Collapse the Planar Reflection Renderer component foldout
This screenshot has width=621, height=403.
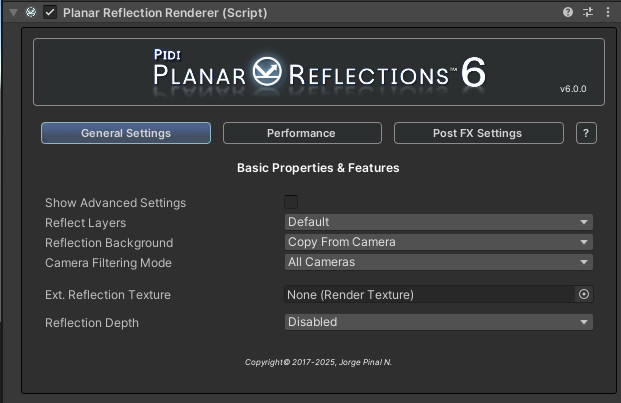pyautogui.click(x=13, y=13)
